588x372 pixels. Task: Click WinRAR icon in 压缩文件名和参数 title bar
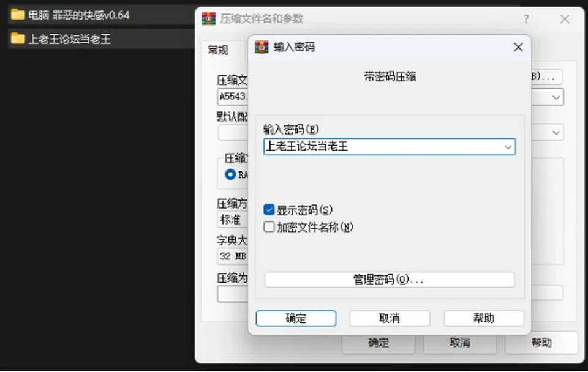pos(209,18)
